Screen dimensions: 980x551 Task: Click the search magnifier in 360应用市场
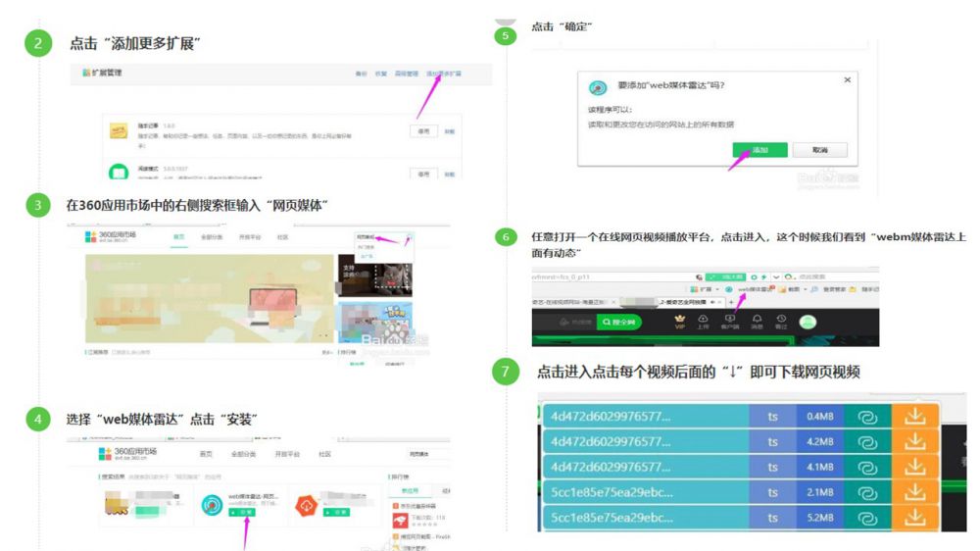coord(409,237)
